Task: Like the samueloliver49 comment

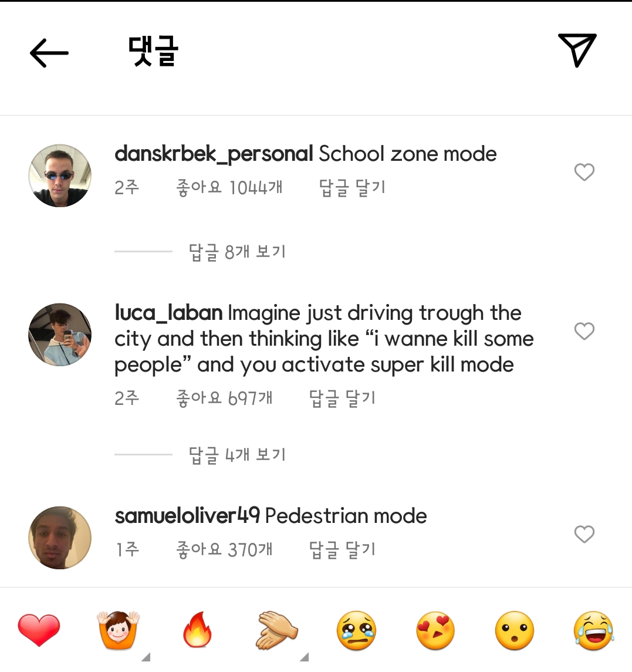Action: click(584, 534)
